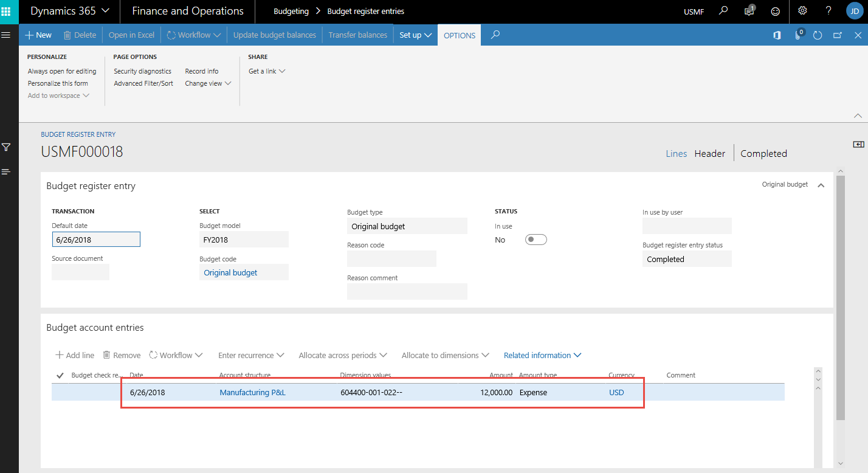
Task: Click Remove in budget entries
Action: 122,355
